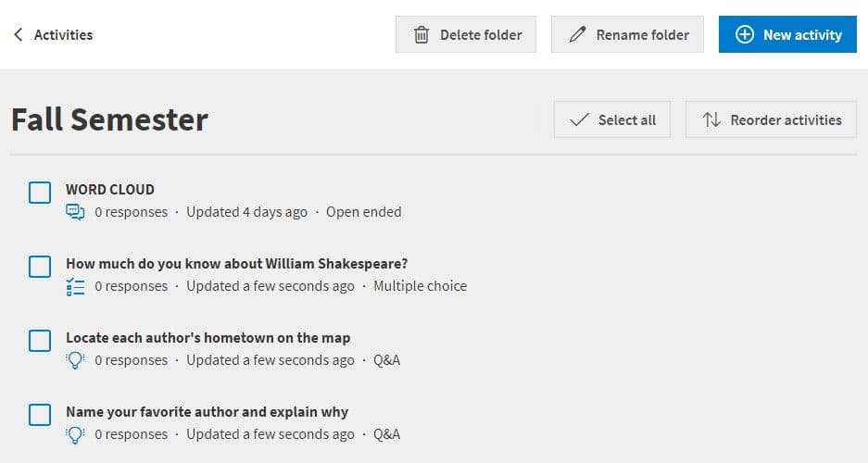
Task: Click the Fall Semester folder heading
Action: click(109, 119)
